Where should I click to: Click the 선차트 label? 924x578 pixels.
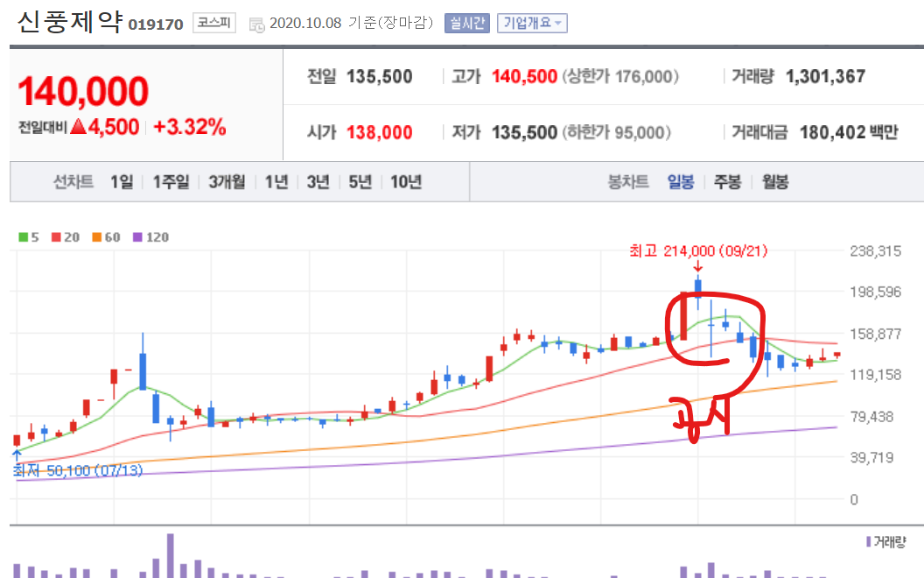coord(73,181)
